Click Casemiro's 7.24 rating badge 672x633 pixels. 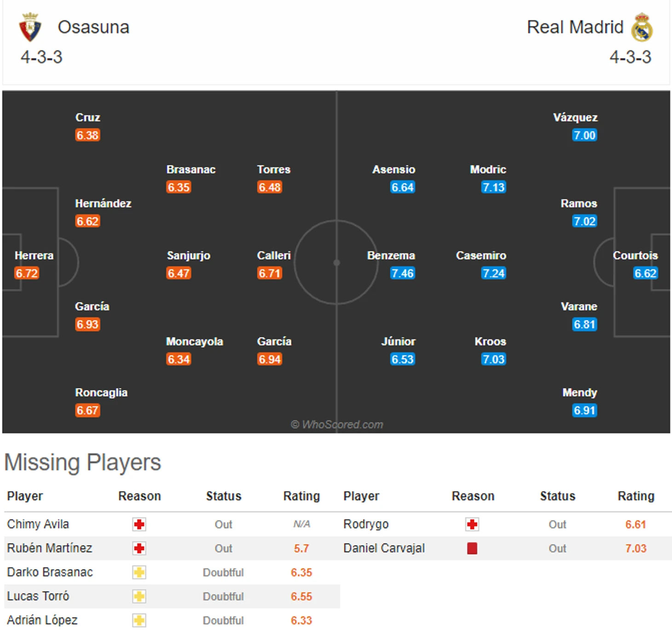[493, 273]
